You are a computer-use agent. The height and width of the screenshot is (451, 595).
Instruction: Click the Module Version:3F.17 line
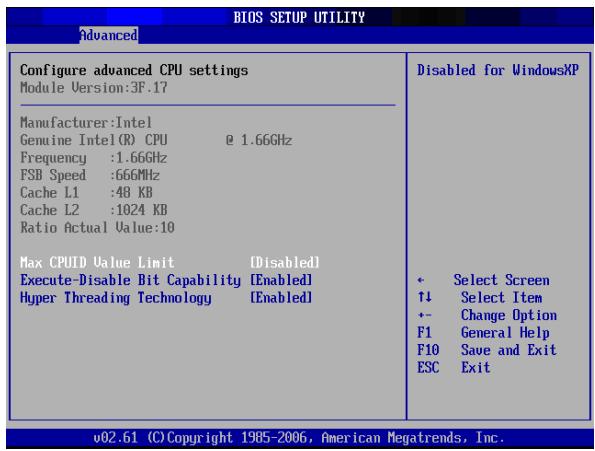pos(94,88)
